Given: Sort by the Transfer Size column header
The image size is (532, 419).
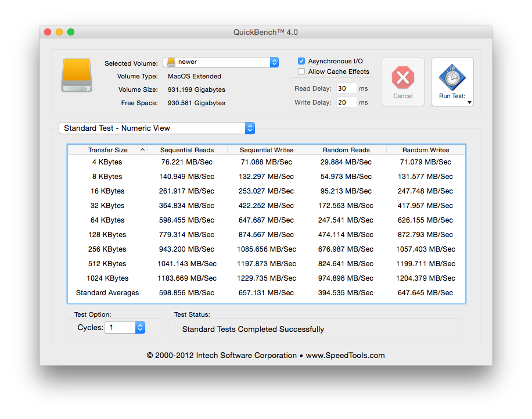Looking at the screenshot, I should coord(108,150).
